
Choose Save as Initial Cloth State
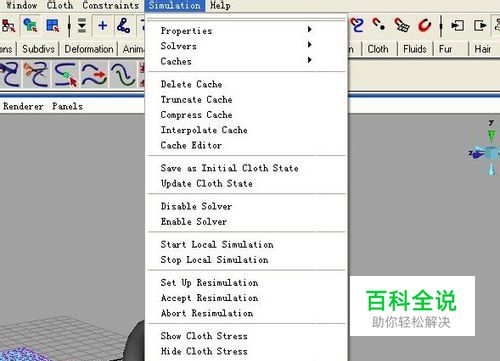coord(247,168)
